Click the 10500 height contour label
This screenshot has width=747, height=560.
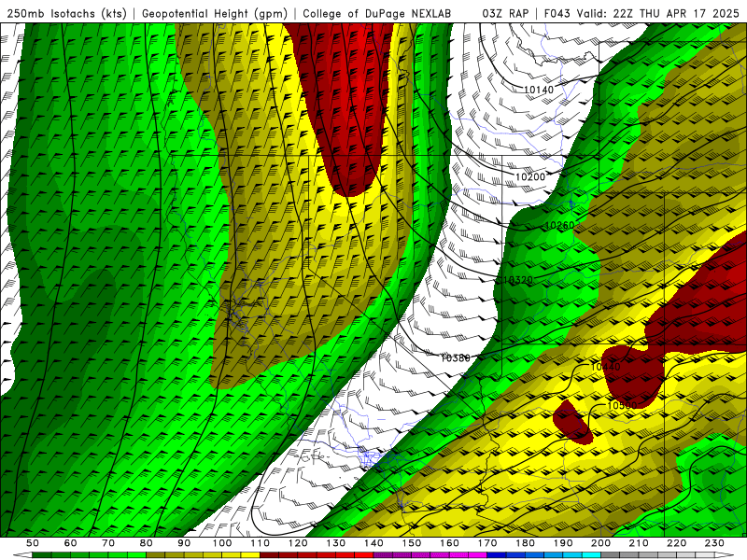click(622, 405)
